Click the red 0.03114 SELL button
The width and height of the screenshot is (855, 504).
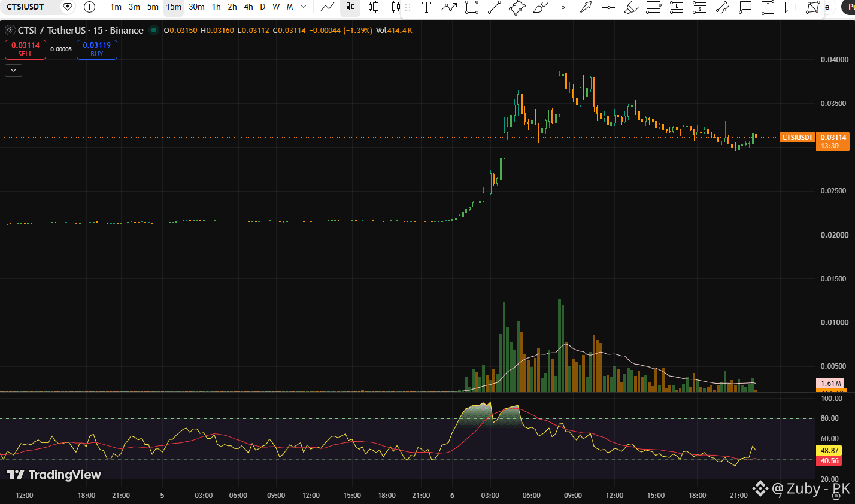point(25,50)
